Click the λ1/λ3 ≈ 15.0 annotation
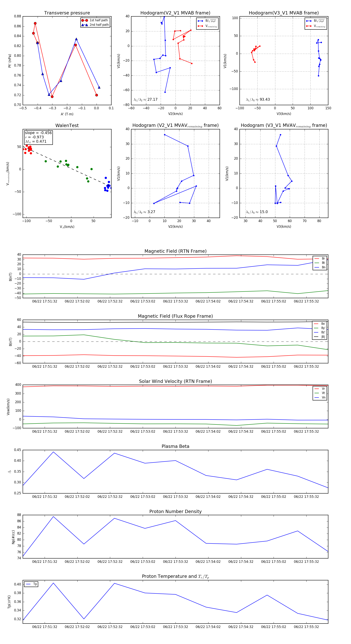Screen dimensions: 351x644 257,212
